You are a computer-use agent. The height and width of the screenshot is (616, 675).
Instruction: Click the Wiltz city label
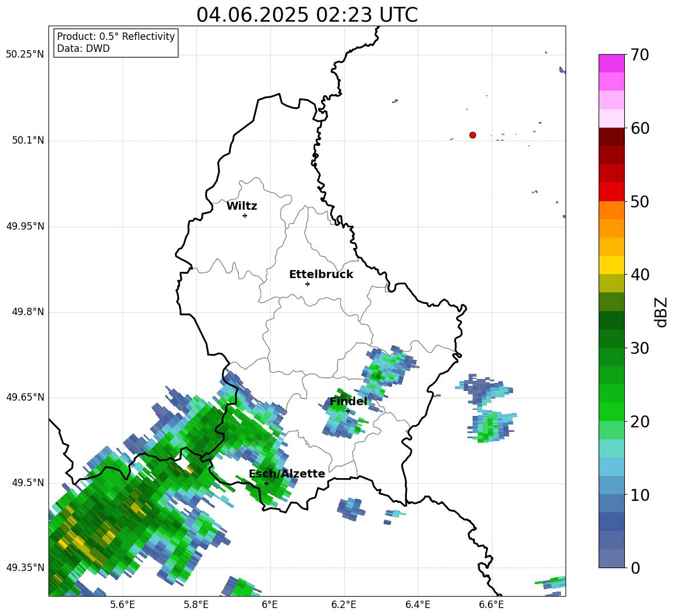click(x=242, y=206)
